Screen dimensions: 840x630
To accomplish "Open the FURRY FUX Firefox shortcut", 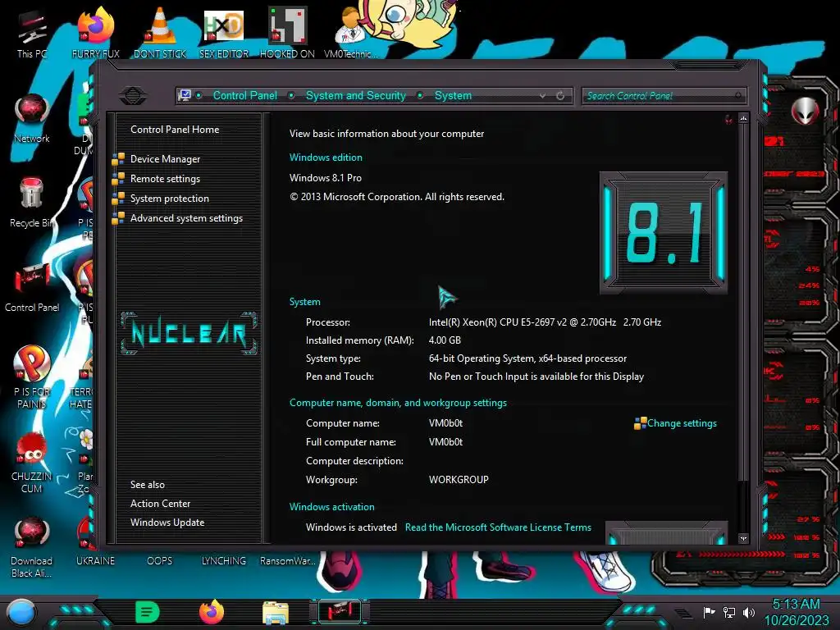I will pos(96,33).
